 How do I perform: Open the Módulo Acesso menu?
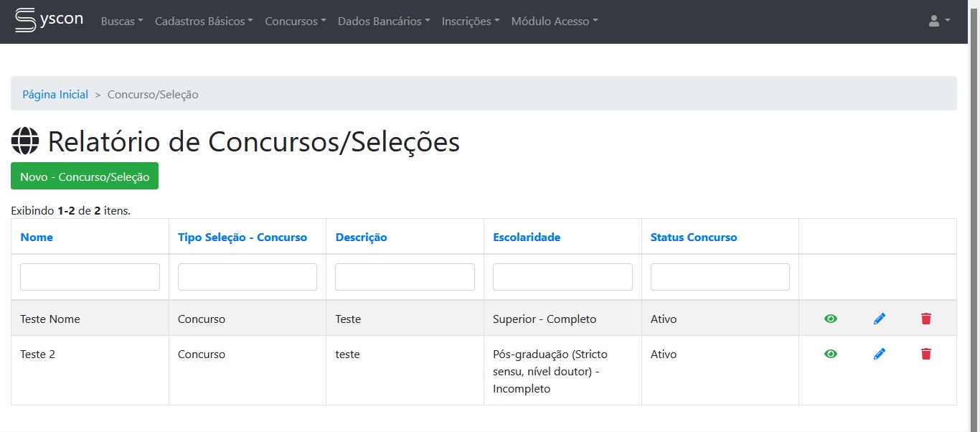pyautogui.click(x=554, y=22)
